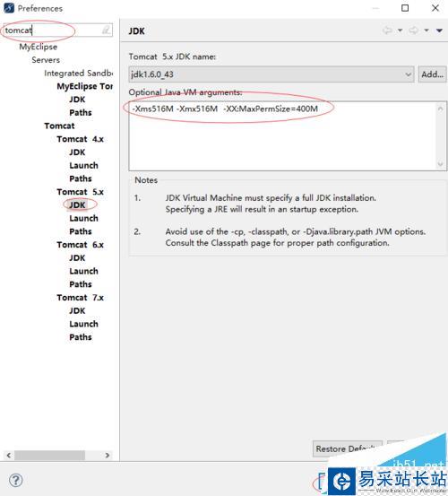Select Integrated Sandbox tree node
Viewport: 448px width, 496px height.
pos(78,73)
